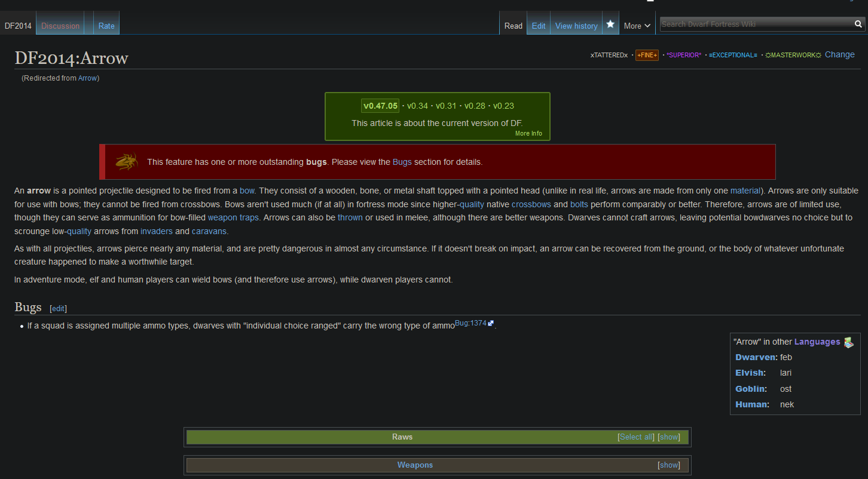Select the Read tab

(x=514, y=26)
